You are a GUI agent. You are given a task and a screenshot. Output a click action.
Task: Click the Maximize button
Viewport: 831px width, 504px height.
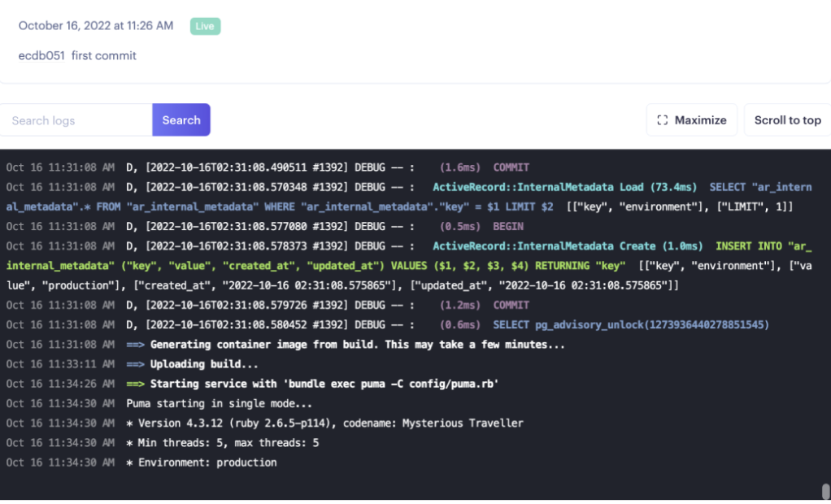(692, 120)
